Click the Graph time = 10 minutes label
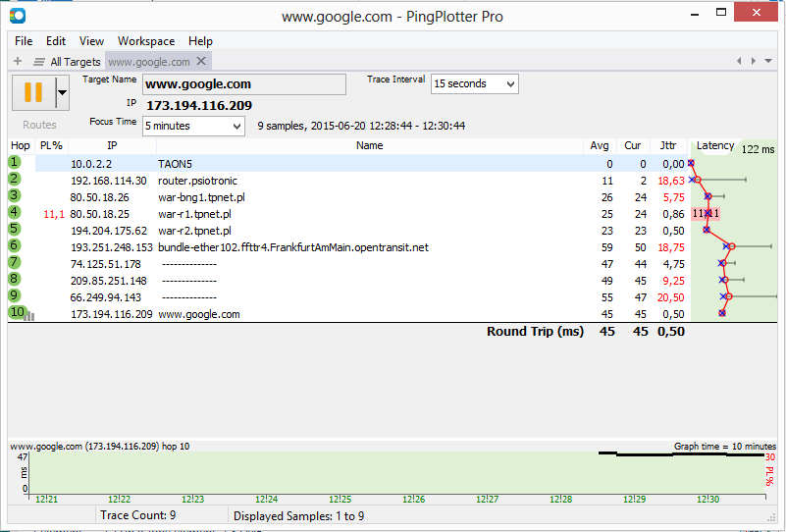 pyautogui.click(x=725, y=447)
